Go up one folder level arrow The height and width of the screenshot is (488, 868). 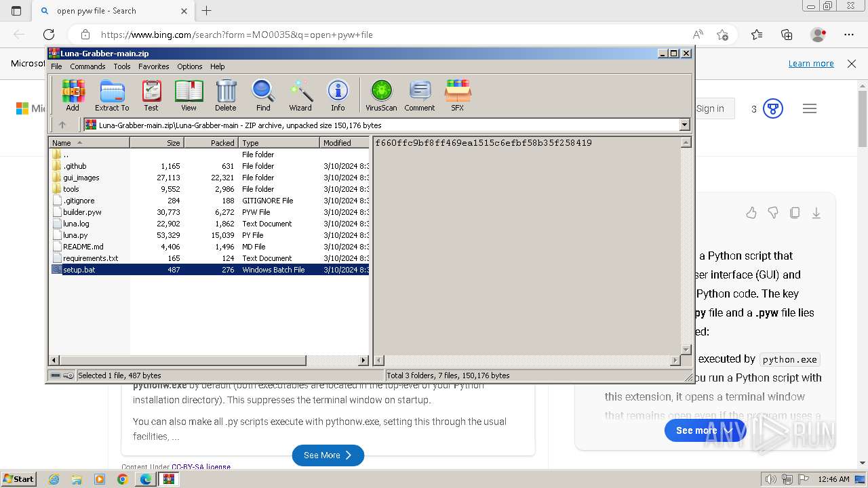coord(62,125)
